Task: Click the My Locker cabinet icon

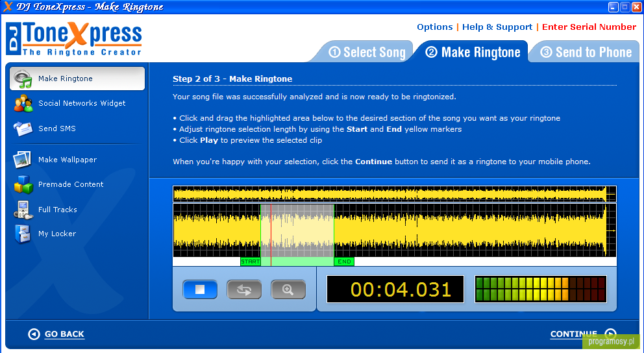Action: click(23, 234)
